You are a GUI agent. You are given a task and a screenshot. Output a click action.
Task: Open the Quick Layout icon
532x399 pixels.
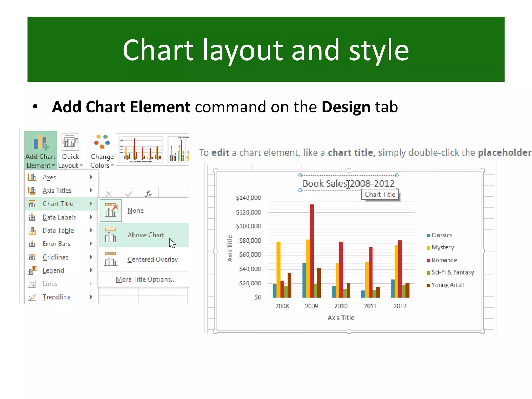[70, 142]
